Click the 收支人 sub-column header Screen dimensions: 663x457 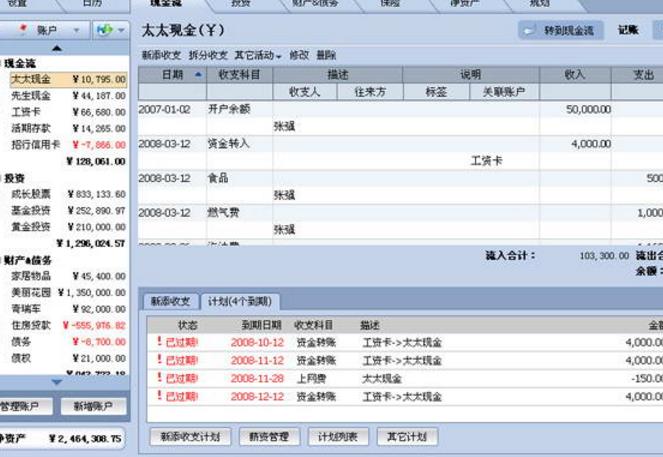coord(305,92)
